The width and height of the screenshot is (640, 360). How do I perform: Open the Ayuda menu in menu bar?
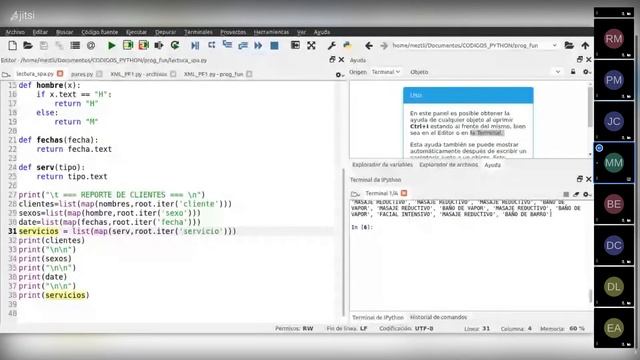[322, 32]
